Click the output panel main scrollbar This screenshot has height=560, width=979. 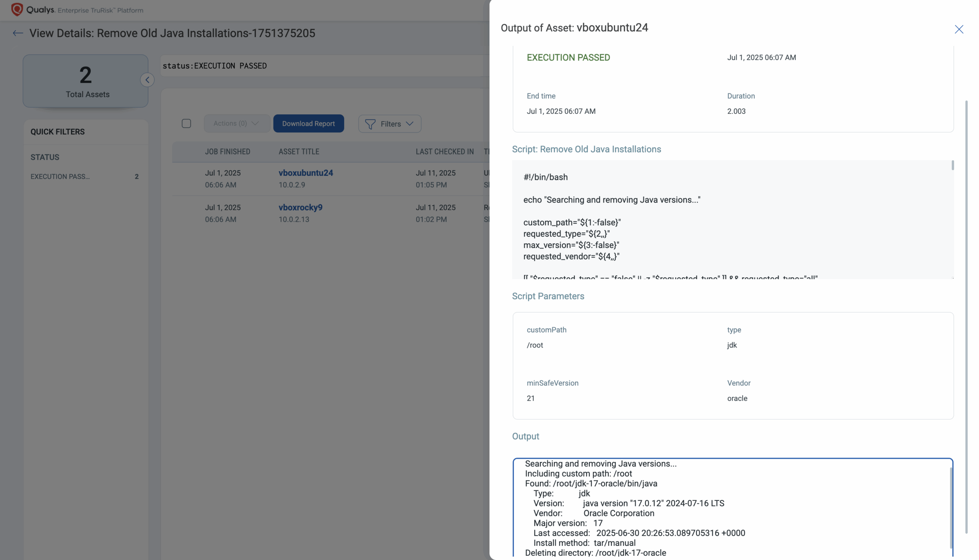coord(966,317)
